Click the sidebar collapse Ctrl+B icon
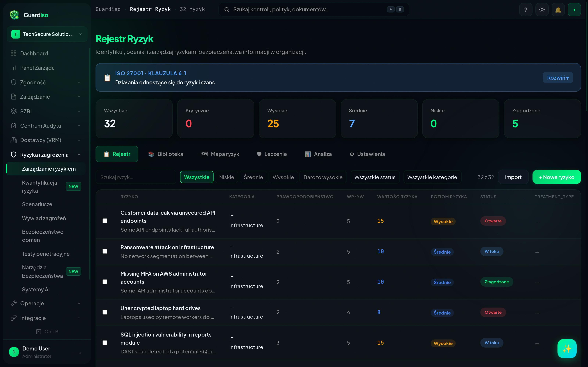Image resolution: width=588 pixels, height=367 pixels. pos(38,332)
